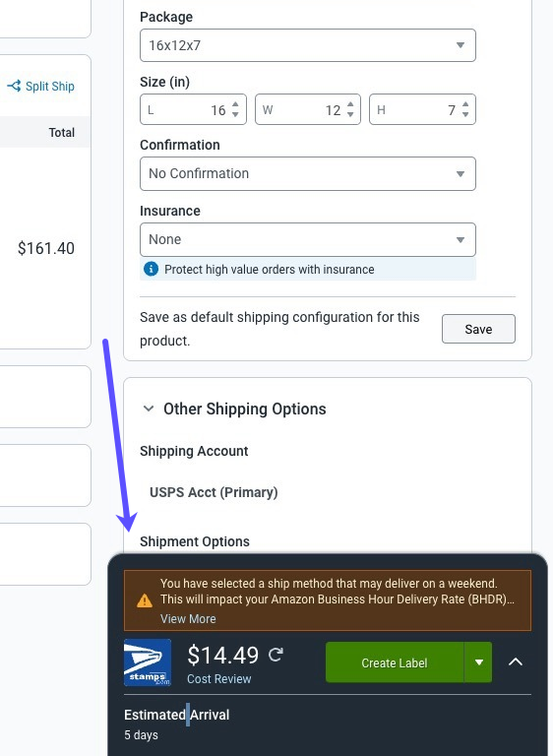Decrease the Width value by one

pyautogui.click(x=350, y=114)
